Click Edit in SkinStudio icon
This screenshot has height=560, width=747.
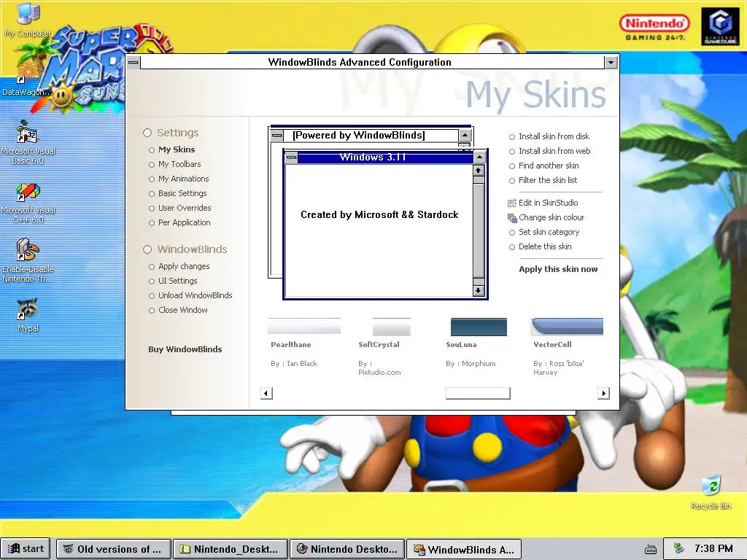[x=512, y=203]
